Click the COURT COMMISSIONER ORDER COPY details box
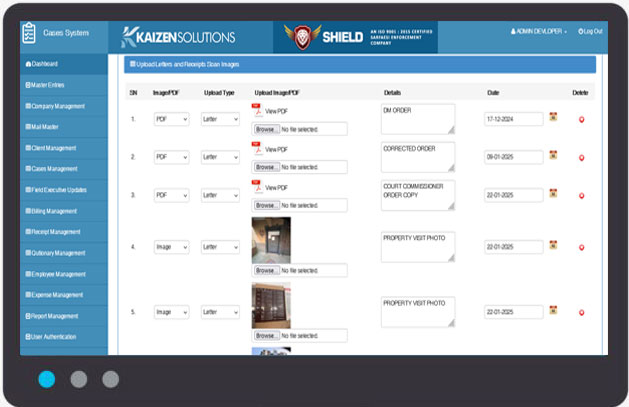 click(x=418, y=195)
